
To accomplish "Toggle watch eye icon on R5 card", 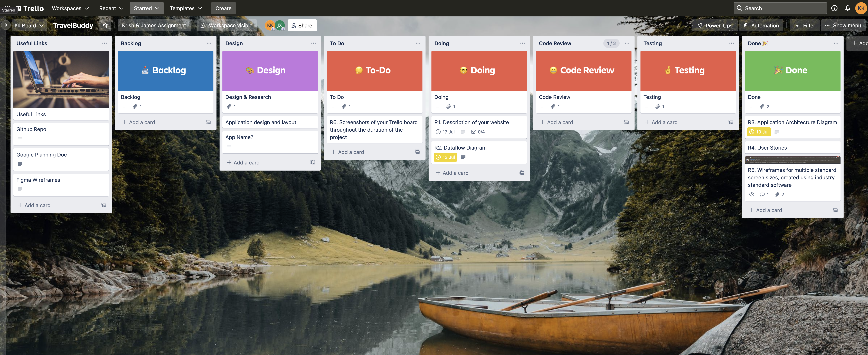I will coord(751,194).
